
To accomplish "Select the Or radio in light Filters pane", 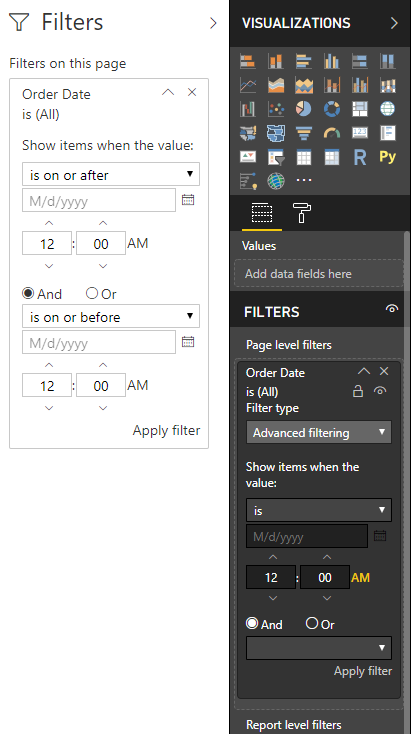I will click(x=92, y=293).
